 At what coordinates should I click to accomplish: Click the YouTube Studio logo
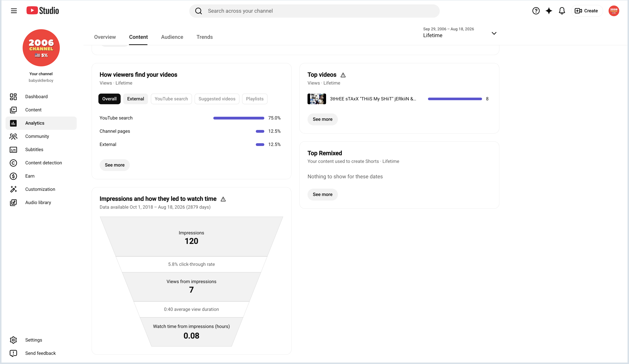coord(43,11)
